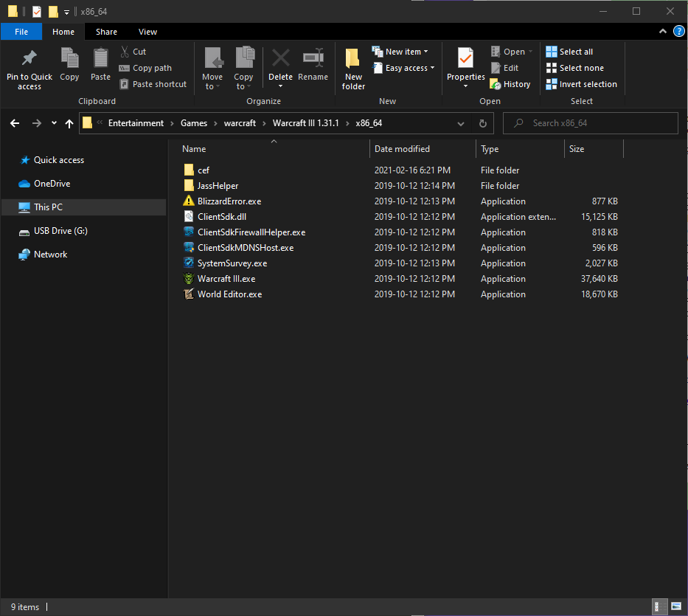Click Entertainment in the address path
Screen dimensions: 688x616
pos(136,123)
